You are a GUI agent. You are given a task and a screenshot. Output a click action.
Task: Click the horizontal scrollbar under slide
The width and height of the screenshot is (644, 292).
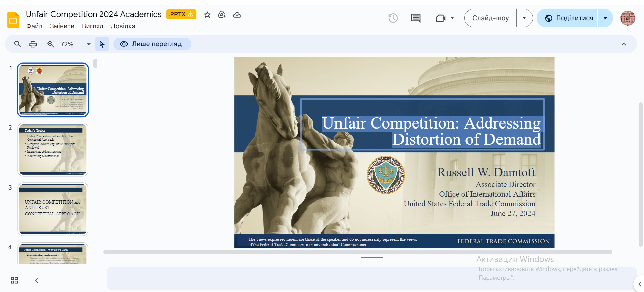pos(358,252)
